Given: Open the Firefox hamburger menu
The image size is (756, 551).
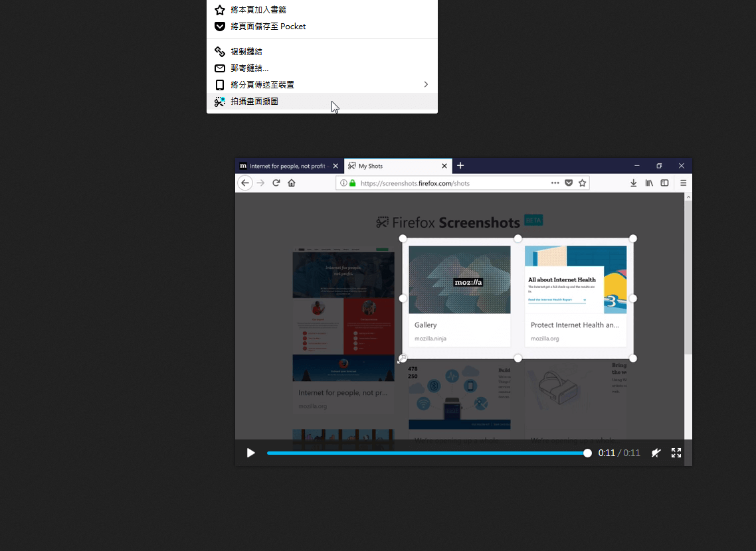Looking at the screenshot, I should point(683,183).
